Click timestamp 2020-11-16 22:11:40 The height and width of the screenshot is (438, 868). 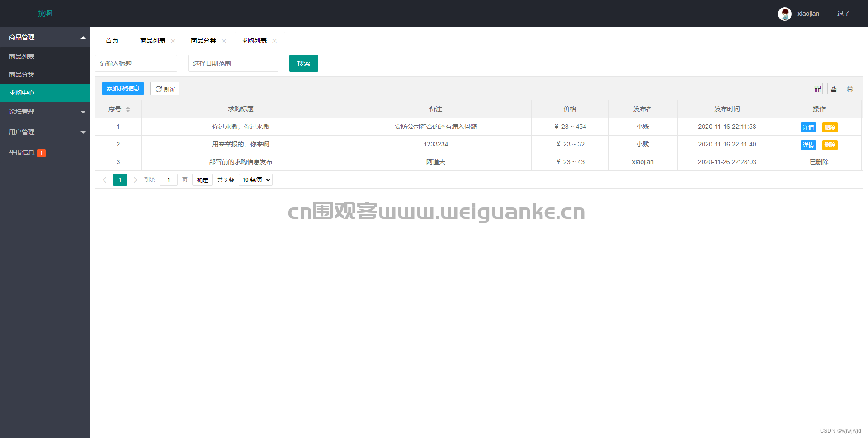(727, 144)
